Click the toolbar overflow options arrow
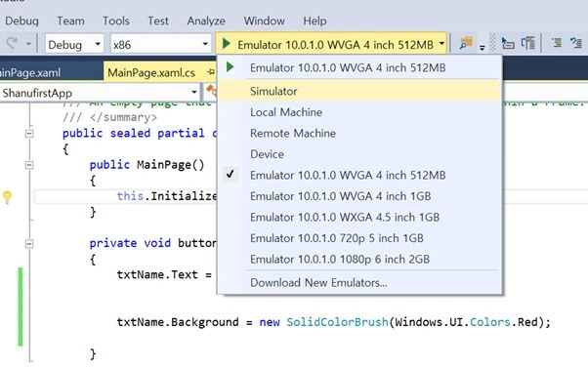This screenshot has width=588, height=368. click(483, 48)
